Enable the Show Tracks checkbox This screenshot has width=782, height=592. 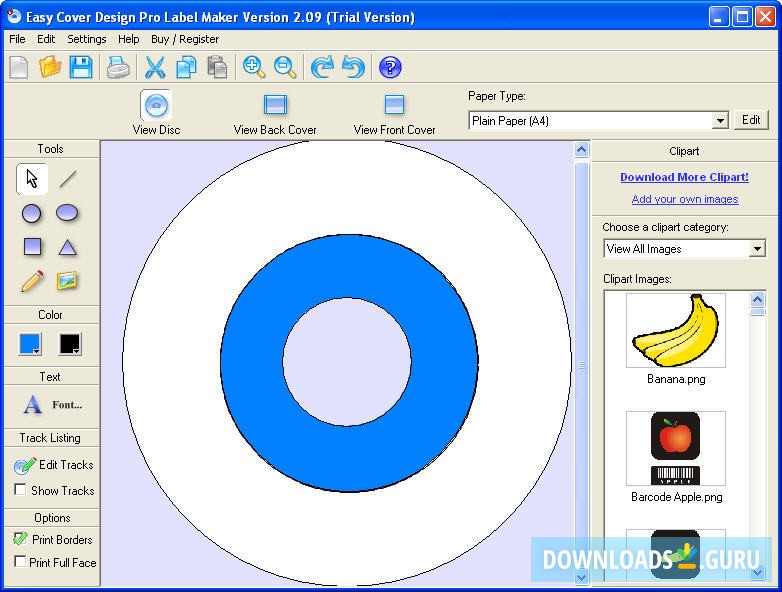[21, 490]
